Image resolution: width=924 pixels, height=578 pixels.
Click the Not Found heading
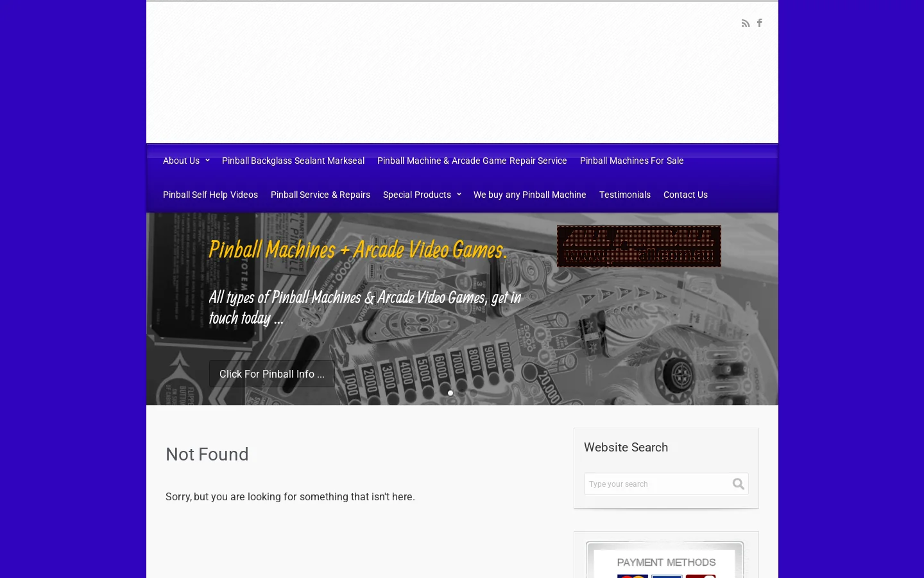pyautogui.click(x=207, y=454)
